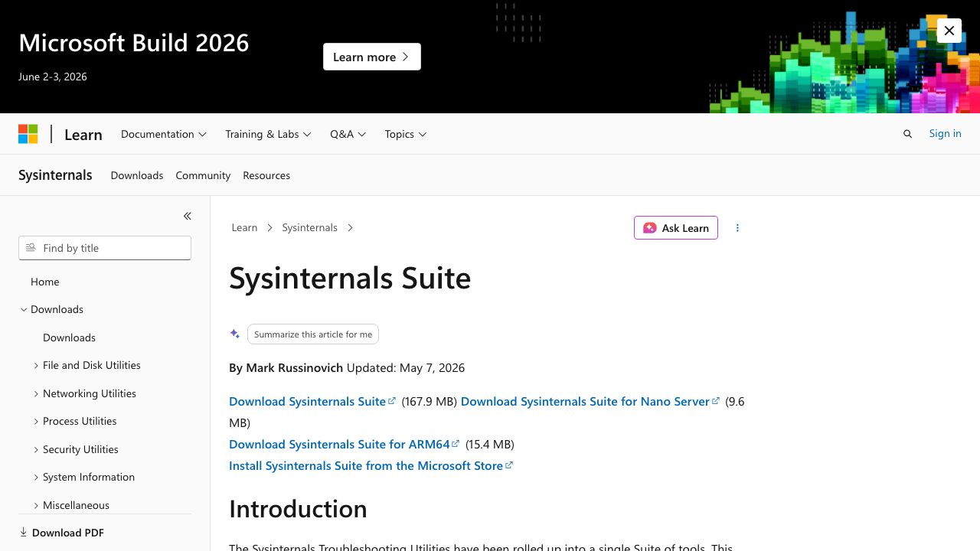Click the Download PDF button
980x551 pixels.
click(61, 533)
